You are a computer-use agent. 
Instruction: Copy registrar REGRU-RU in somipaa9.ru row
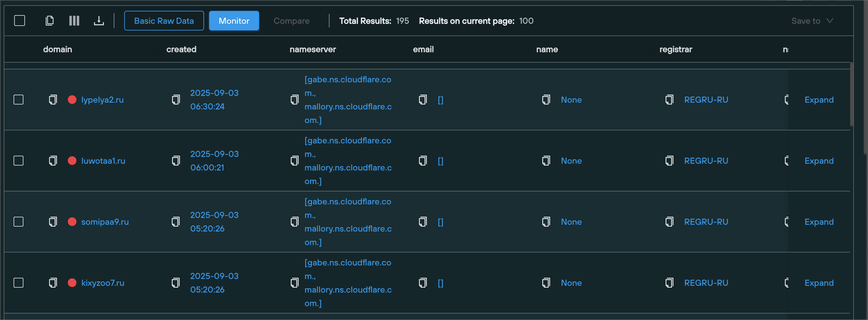(670, 222)
